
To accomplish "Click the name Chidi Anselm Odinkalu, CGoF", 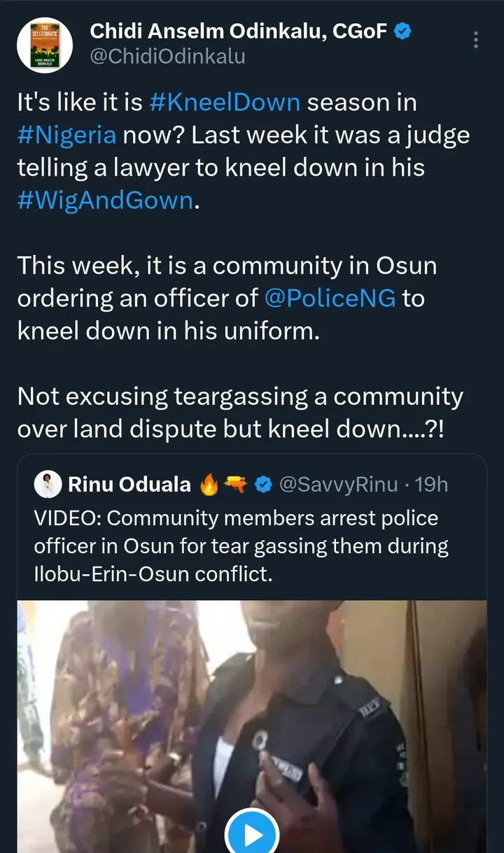I will 238,32.
